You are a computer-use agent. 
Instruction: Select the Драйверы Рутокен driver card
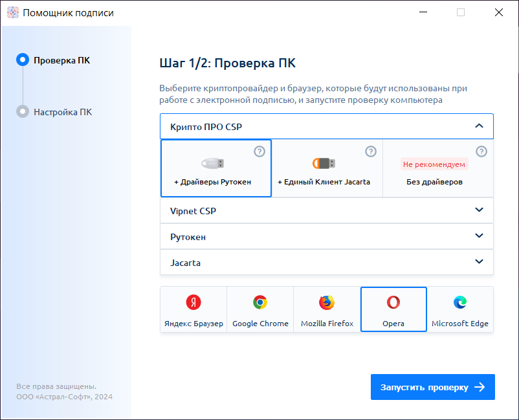click(215, 169)
